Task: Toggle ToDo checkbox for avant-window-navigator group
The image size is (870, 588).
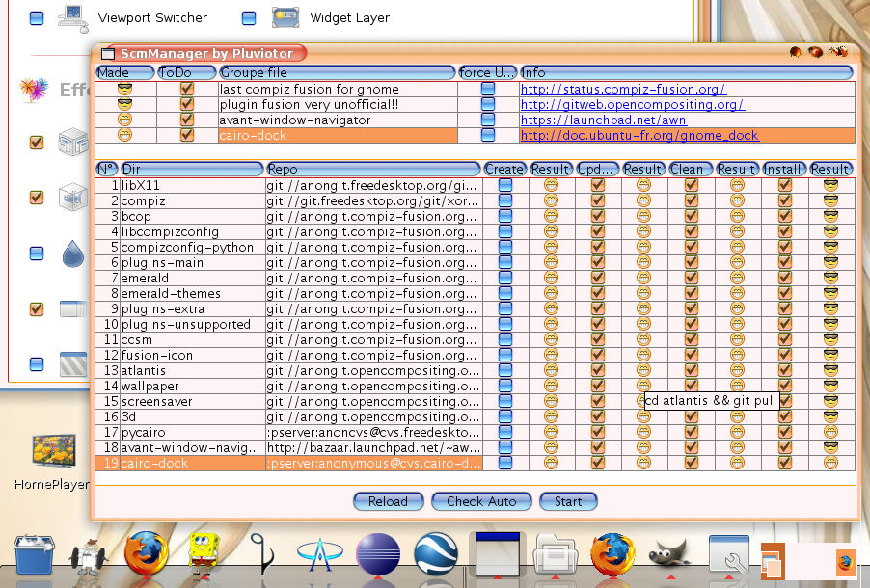Action: (187, 120)
